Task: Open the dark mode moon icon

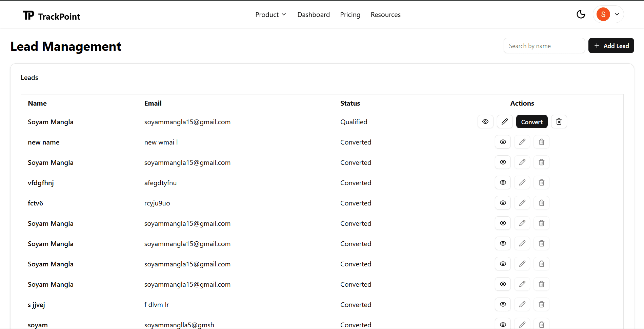Action: [581, 14]
